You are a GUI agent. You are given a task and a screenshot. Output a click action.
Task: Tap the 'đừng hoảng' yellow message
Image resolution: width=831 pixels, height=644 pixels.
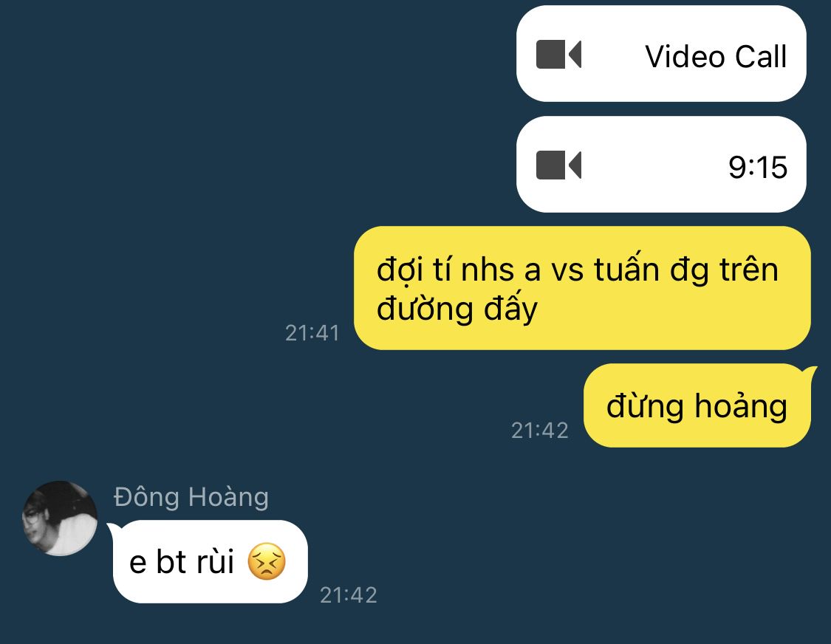coord(697,405)
